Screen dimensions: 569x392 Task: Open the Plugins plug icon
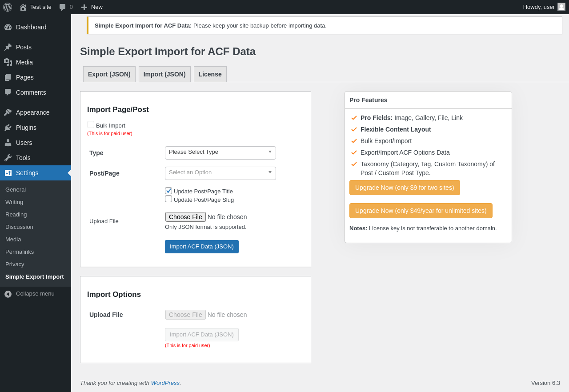8,128
